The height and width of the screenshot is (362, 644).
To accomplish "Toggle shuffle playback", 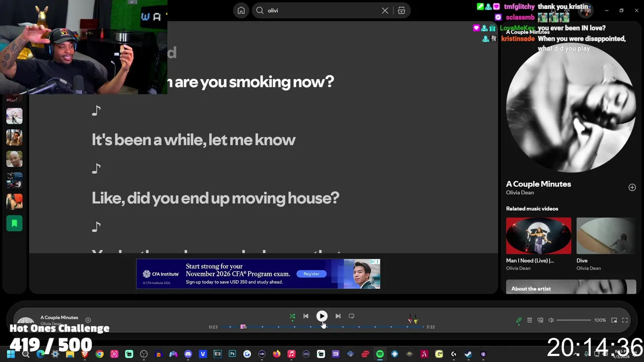I will point(292,316).
